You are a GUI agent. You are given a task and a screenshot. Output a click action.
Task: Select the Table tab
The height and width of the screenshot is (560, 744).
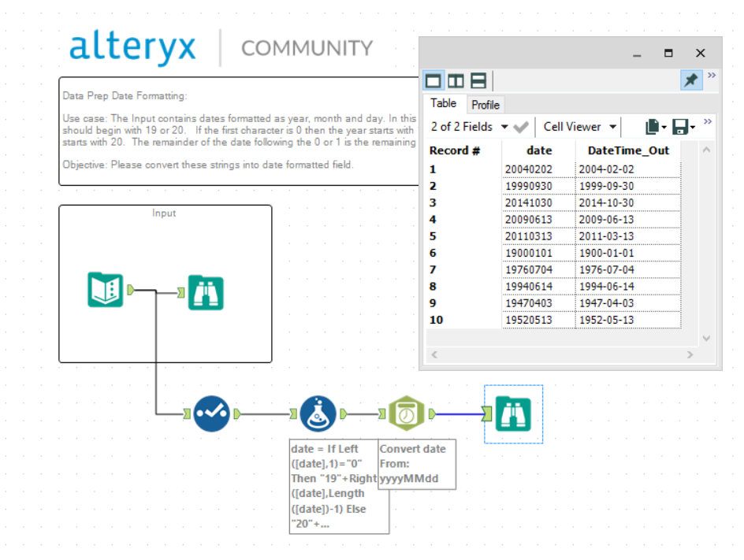click(443, 103)
